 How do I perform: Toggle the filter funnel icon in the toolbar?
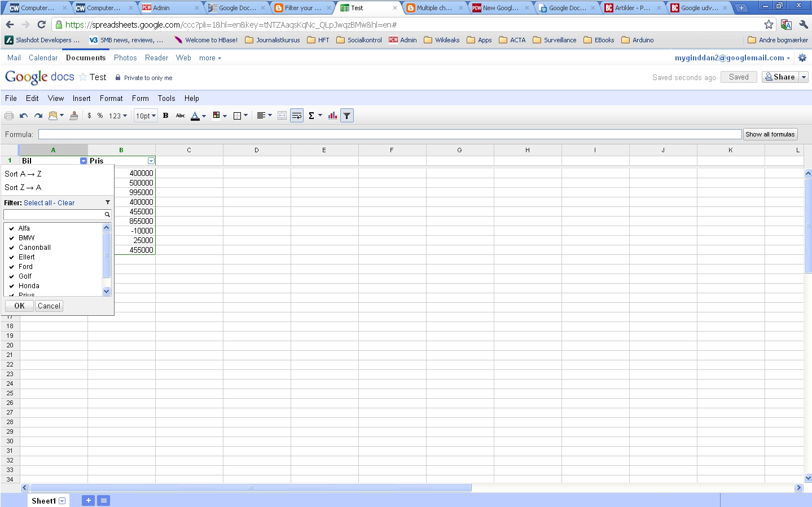click(347, 116)
